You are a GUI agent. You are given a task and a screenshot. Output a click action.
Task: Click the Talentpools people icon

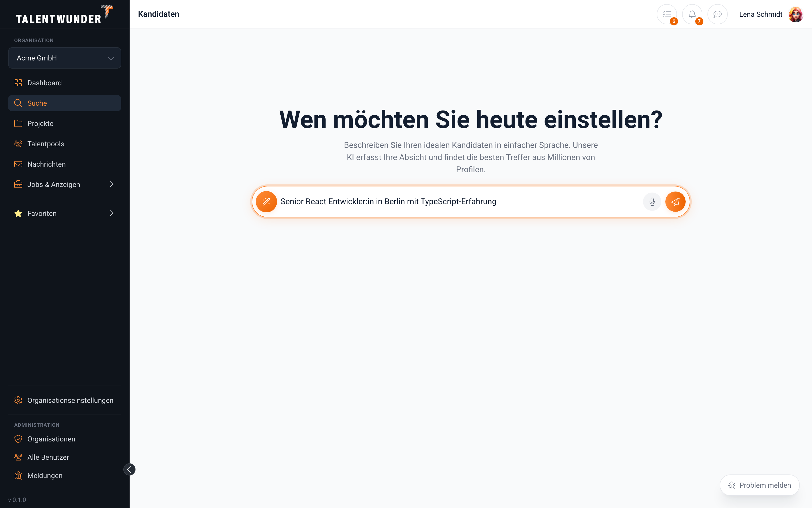18,144
